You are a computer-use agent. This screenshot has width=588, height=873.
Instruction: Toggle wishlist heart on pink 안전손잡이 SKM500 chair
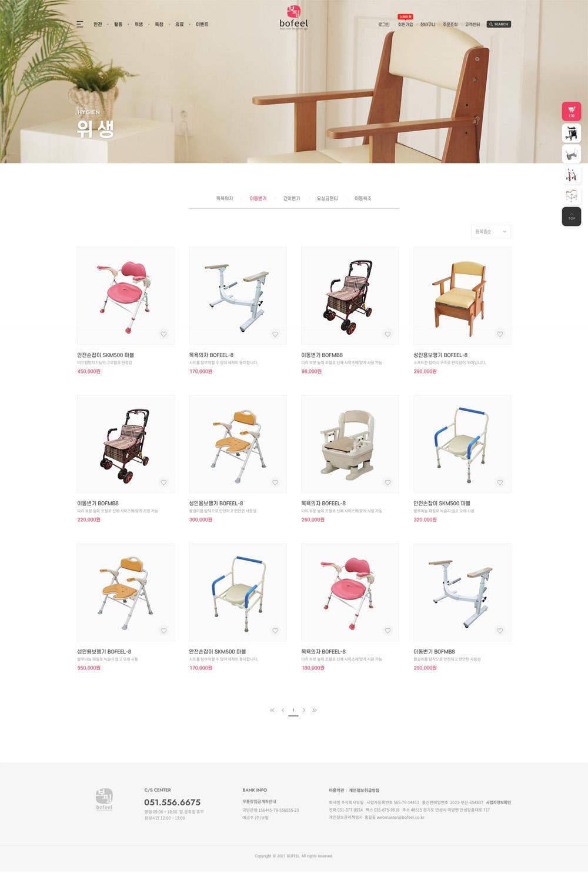163,334
